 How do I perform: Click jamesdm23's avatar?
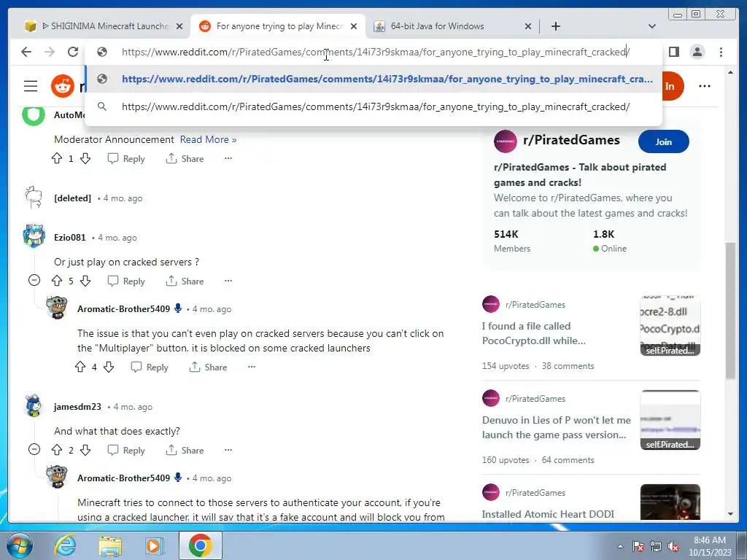point(34,405)
